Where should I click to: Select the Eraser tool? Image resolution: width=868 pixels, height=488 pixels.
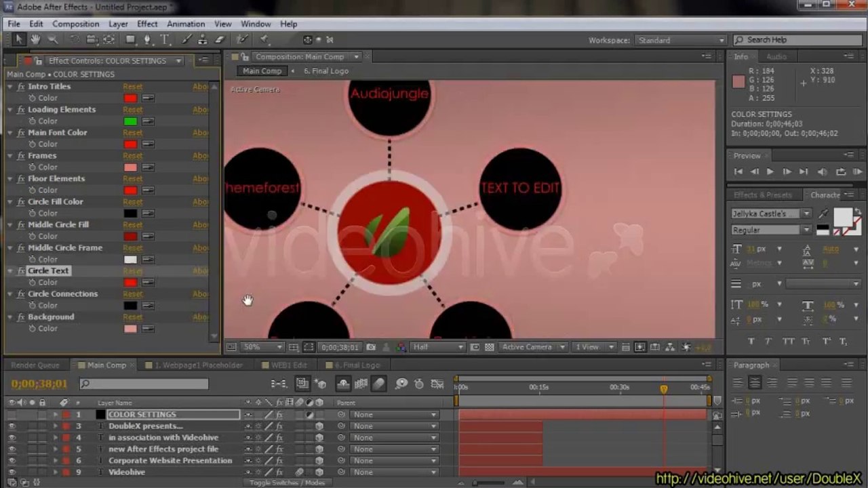point(220,39)
